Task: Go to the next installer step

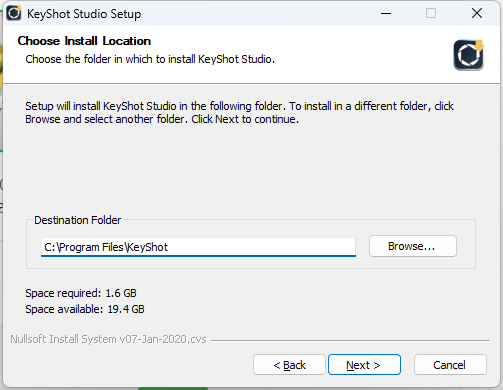Action: point(364,365)
